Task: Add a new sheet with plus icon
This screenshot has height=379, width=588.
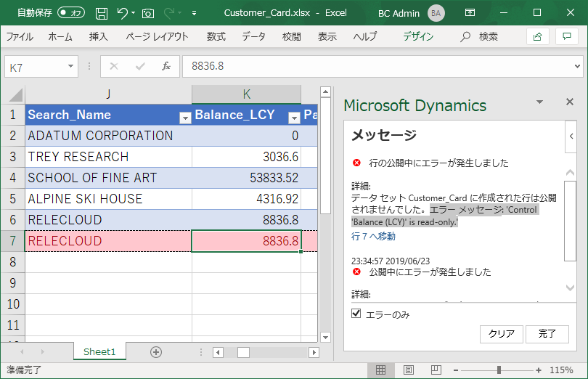Action: click(156, 352)
